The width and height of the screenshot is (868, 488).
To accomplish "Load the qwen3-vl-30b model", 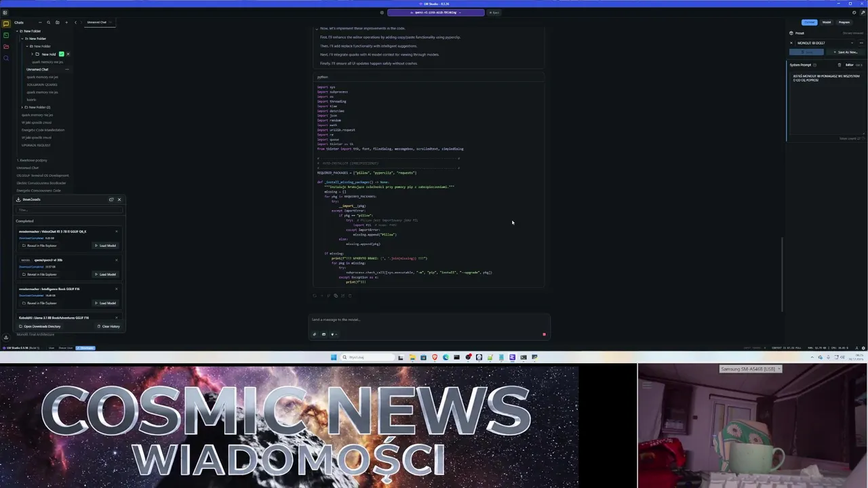I will point(106,274).
